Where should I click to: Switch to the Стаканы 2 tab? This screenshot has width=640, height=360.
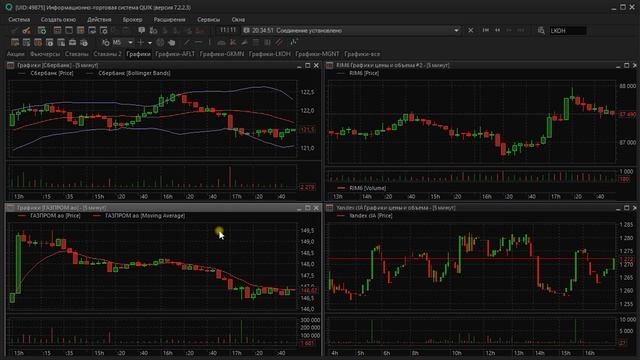coord(107,54)
